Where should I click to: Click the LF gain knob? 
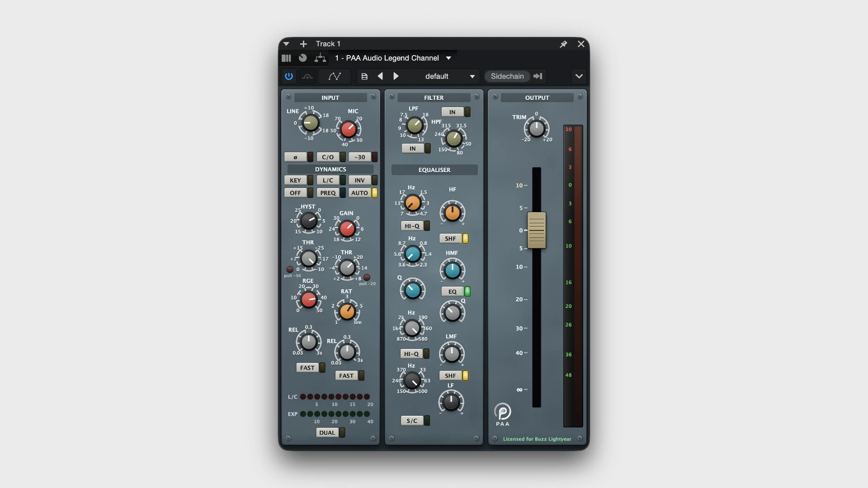(x=451, y=402)
